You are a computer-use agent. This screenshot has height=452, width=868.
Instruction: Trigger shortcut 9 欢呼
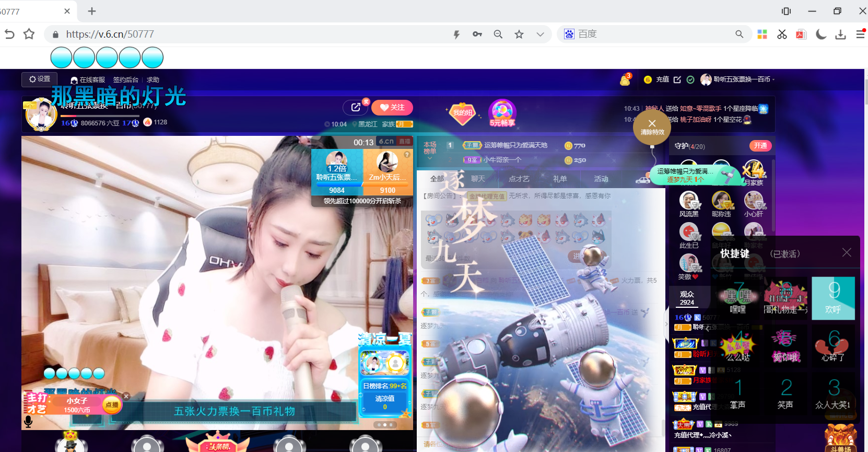coord(834,298)
